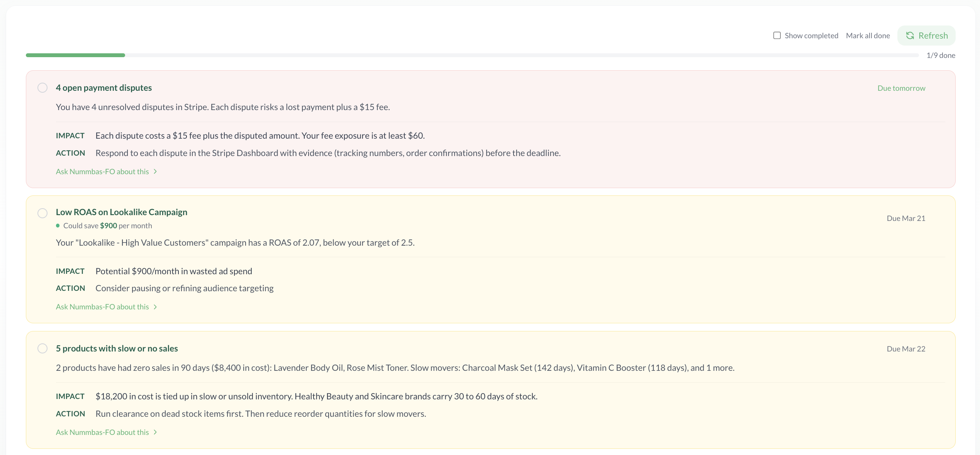The image size is (980, 455).
Task: Click the Refresh circular arrows icon
Action: (x=910, y=36)
